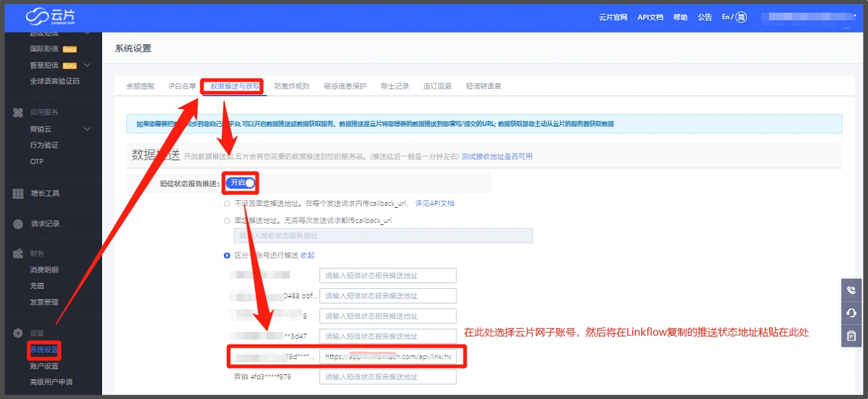The height and width of the screenshot is (399, 868).
Task: Click the first sub-account push address input
Action: pos(388,275)
